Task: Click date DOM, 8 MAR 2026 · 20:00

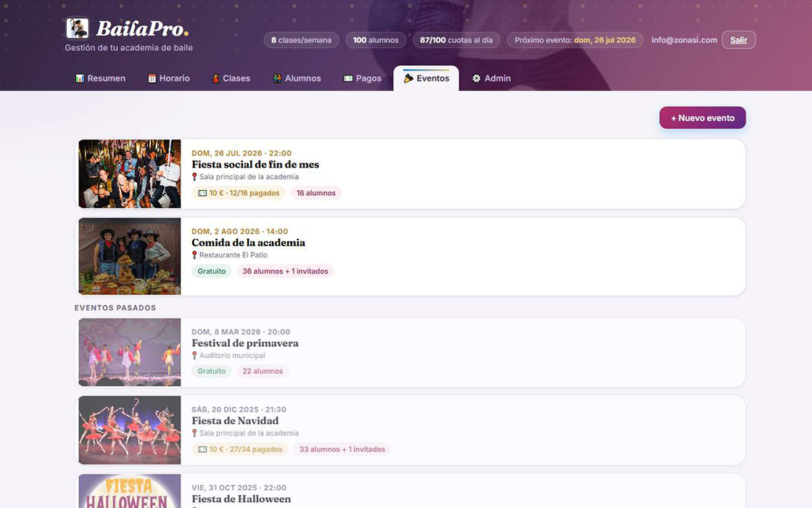Action: pyautogui.click(x=241, y=332)
